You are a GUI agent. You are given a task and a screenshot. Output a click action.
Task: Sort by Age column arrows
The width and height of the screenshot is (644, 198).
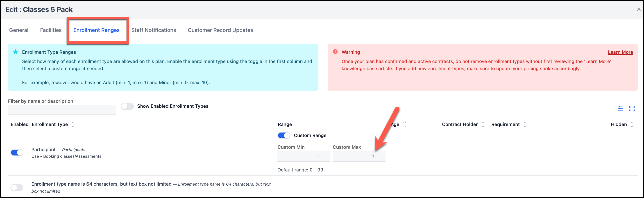[404, 124]
